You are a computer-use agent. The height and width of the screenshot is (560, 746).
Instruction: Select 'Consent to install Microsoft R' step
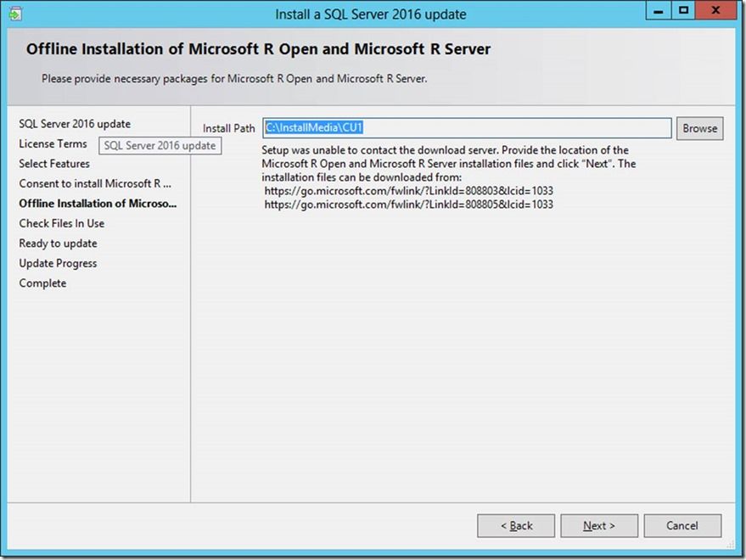[95, 183]
